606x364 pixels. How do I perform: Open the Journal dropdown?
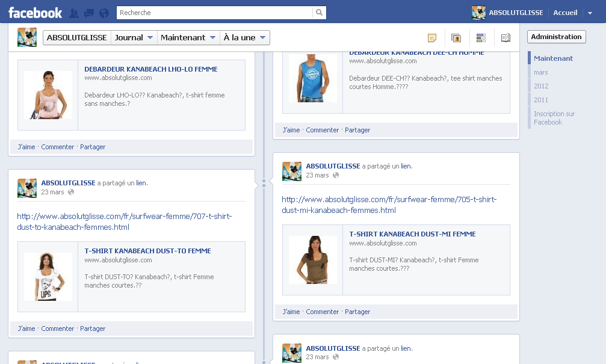click(x=134, y=37)
